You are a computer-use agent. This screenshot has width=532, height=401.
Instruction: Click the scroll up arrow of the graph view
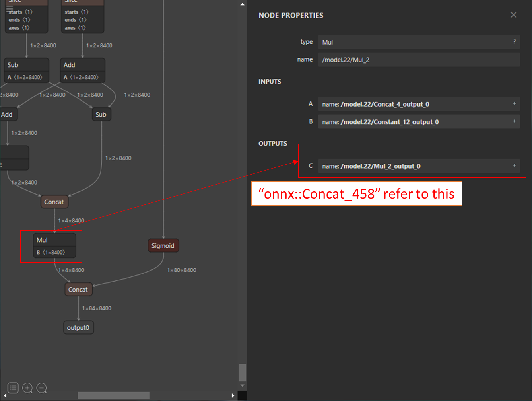(242, 4)
